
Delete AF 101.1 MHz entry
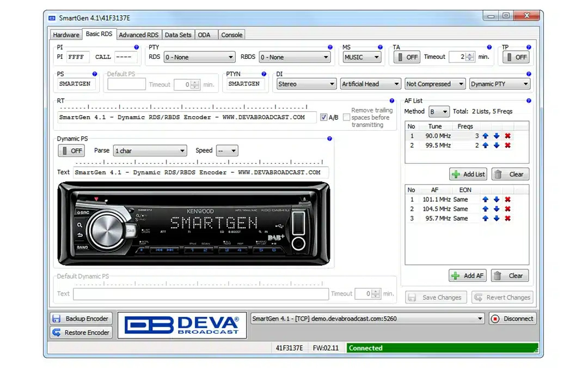(508, 200)
